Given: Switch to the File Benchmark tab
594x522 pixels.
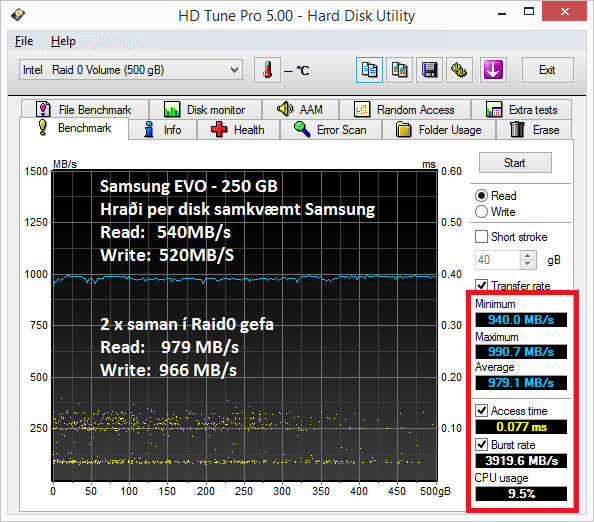Looking at the screenshot, I should [x=85, y=109].
